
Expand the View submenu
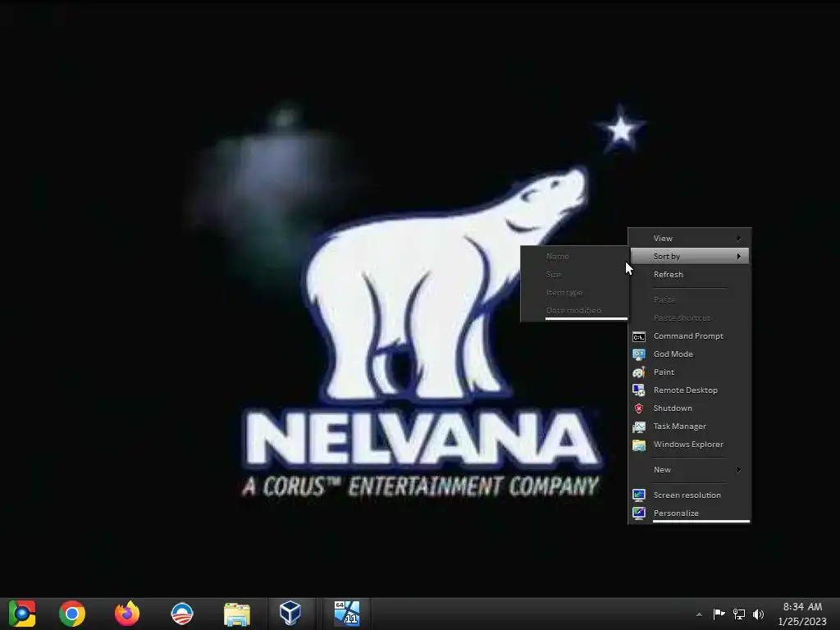[x=689, y=239]
